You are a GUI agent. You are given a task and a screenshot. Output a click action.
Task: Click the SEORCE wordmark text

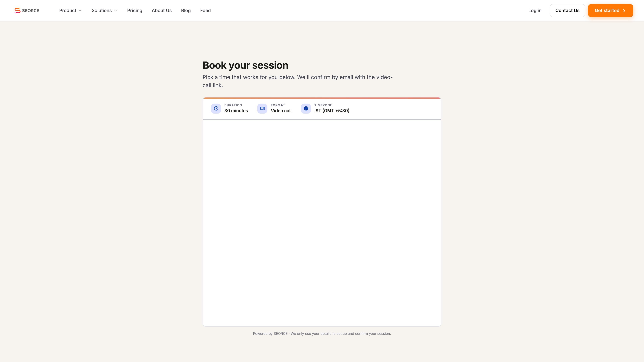(x=31, y=11)
